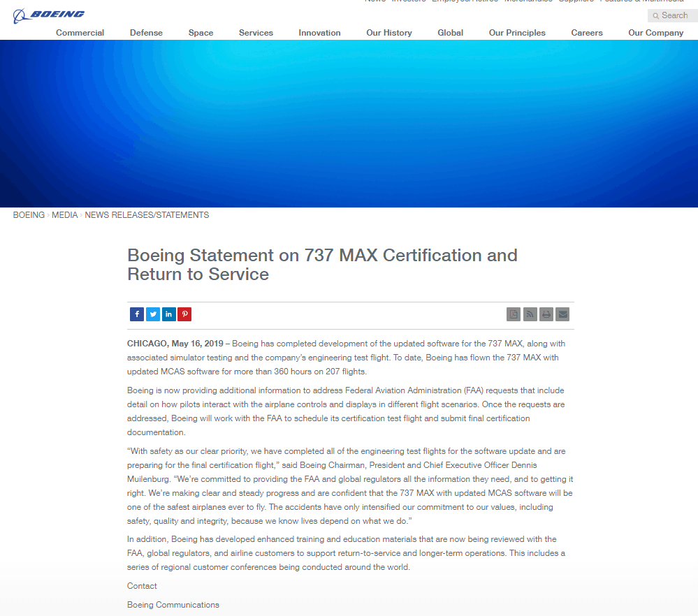
Task: Share article on Twitter
Action: 153,314
